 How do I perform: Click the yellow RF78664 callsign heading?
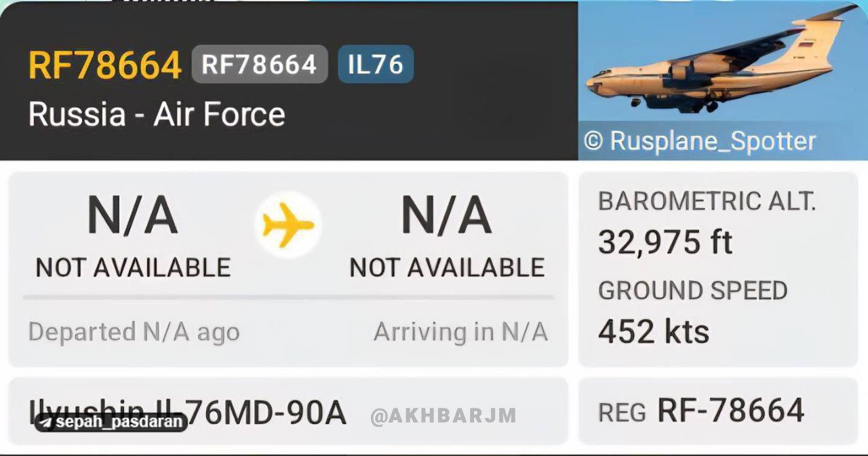coord(105,66)
